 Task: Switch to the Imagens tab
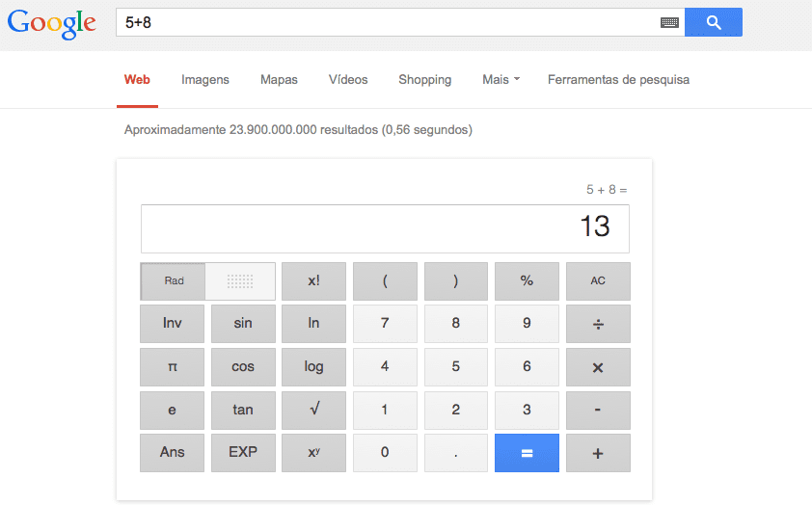(x=205, y=80)
